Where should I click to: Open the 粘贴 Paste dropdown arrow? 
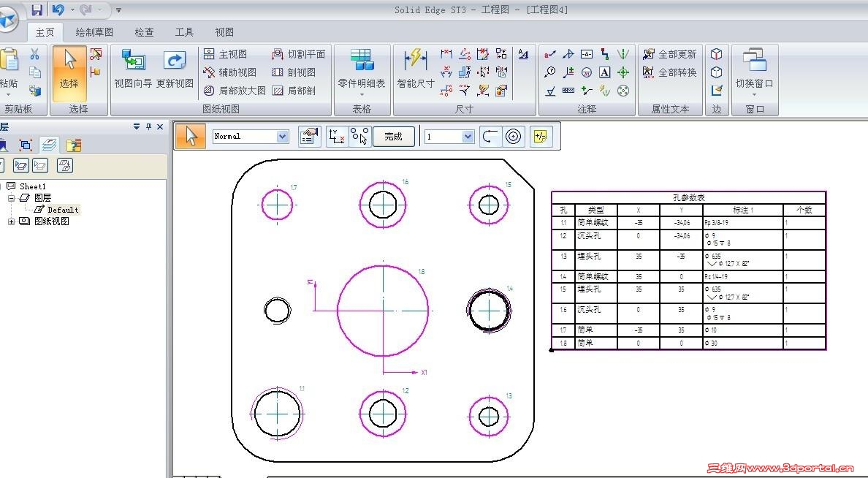tap(8, 95)
